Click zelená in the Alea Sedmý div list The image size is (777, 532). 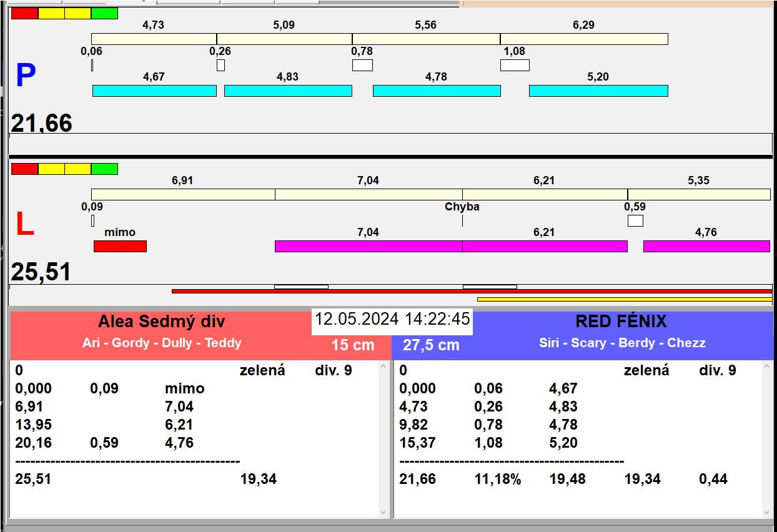click(262, 370)
